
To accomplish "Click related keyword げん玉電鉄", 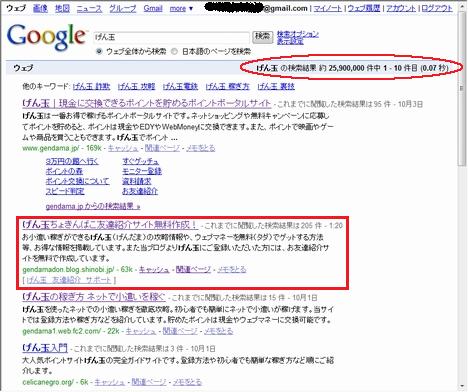I will pyautogui.click(x=180, y=87).
